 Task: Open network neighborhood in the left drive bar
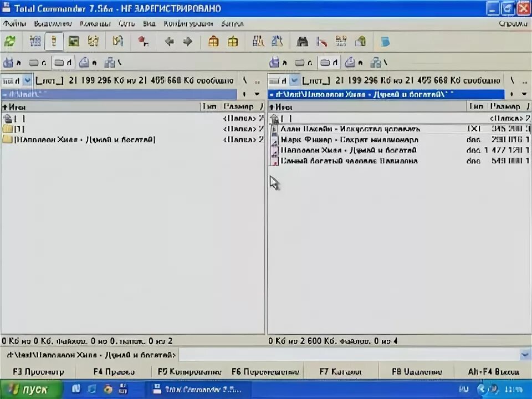[112, 63]
